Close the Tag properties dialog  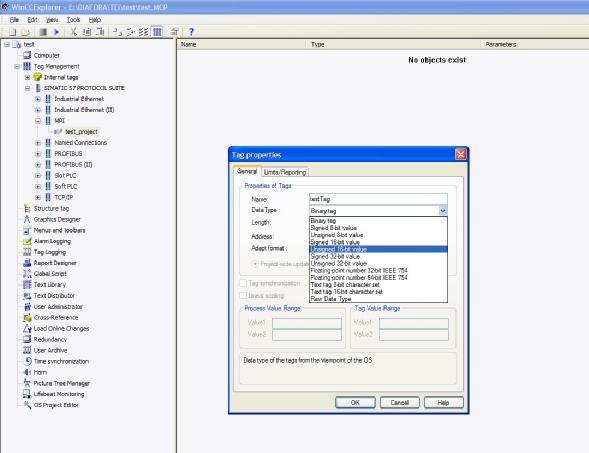461,154
